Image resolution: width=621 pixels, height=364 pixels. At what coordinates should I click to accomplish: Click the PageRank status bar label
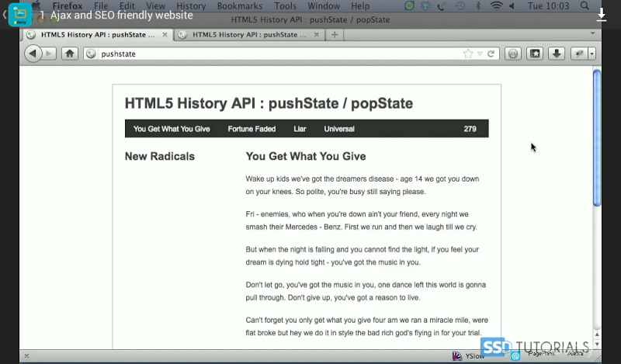pyautogui.click(x=541, y=354)
